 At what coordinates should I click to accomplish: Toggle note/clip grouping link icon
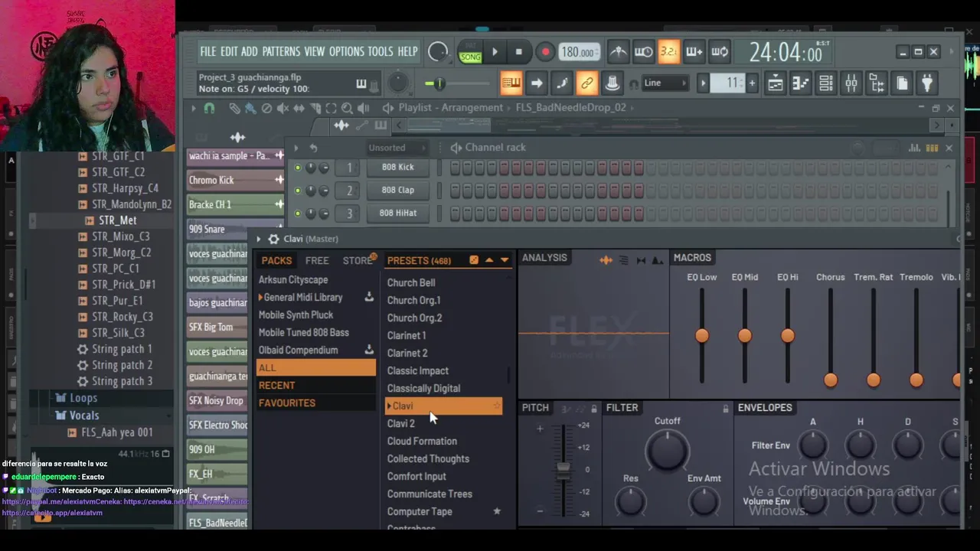click(586, 83)
